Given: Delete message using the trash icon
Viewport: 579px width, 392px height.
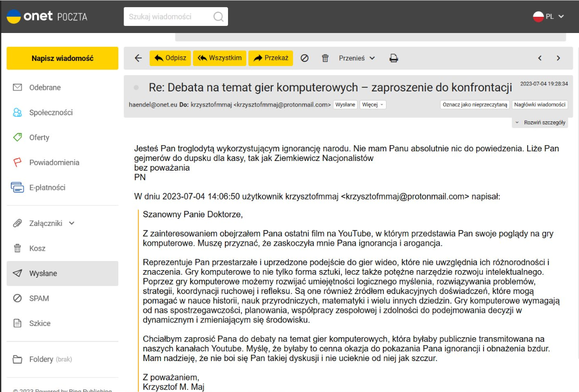Looking at the screenshot, I should pyautogui.click(x=325, y=58).
